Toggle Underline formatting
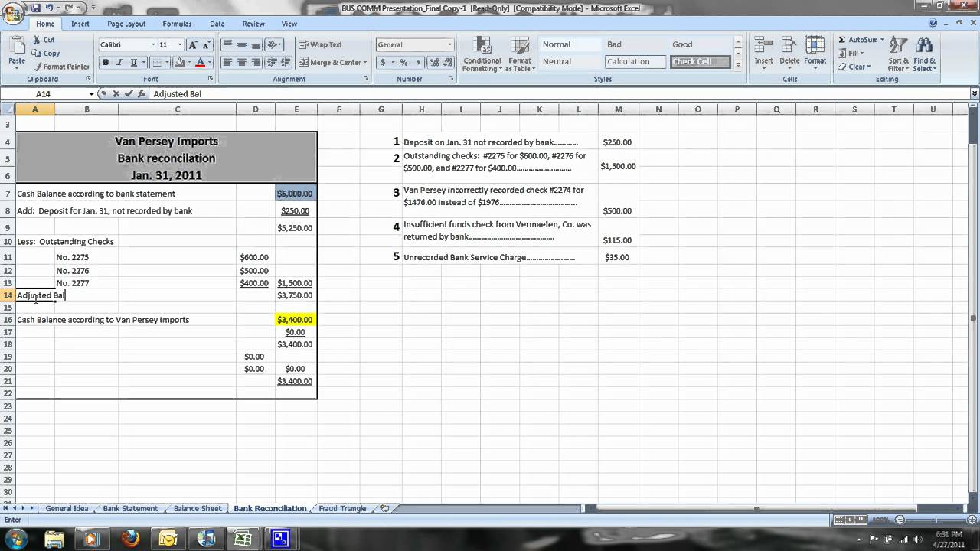The height and width of the screenshot is (551, 980). click(x=133, y=63)
